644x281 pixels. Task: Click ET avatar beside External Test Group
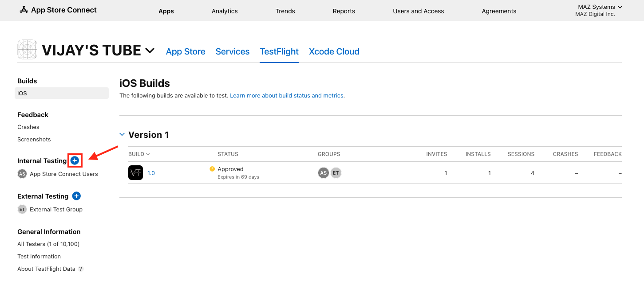pyautogui.click(x=22, y=209)
